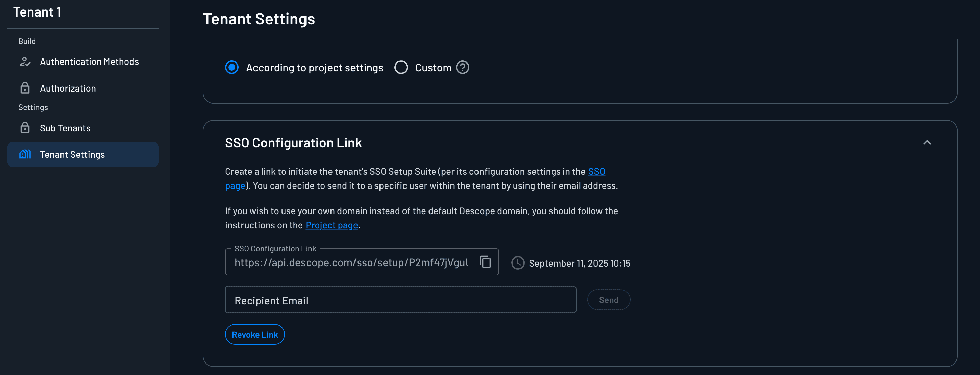The width and height of the screenshot is (980, 375).
Task: Open the Project page link
Action: 332,226
